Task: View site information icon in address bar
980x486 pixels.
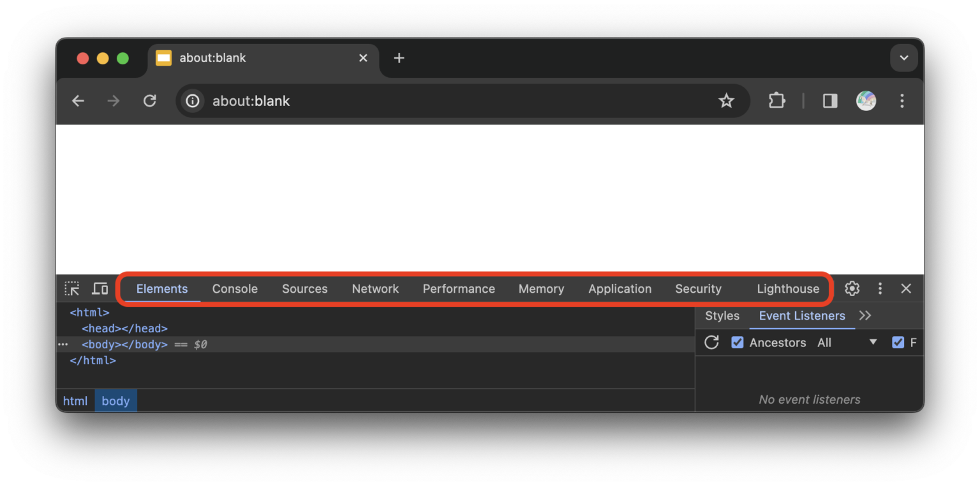Action: 192,101
